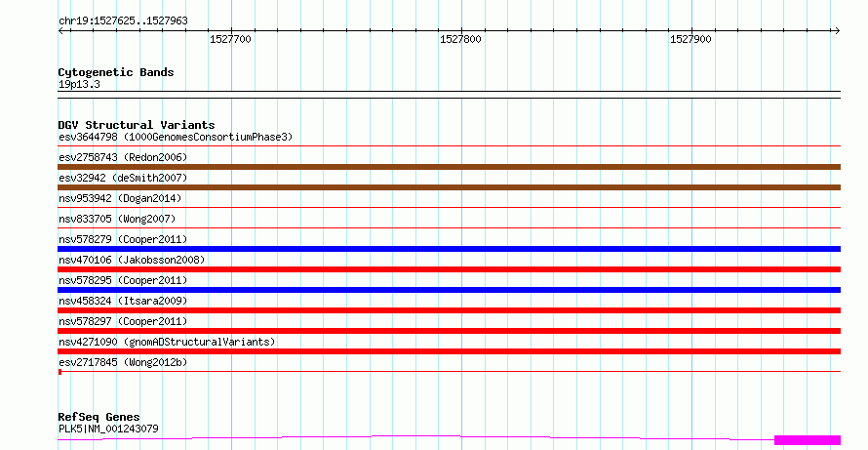The height and width of the screenshot is (450, 868).
Task: Click brown bar under esv32942 (deSmith2007)
Action: click(449, 187)
